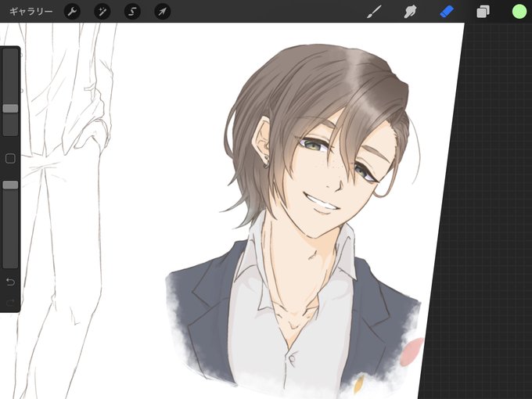532x399 pixels.
Task: Activate the Selection S-ribbon tool
Action: click(x=132, y=12)
